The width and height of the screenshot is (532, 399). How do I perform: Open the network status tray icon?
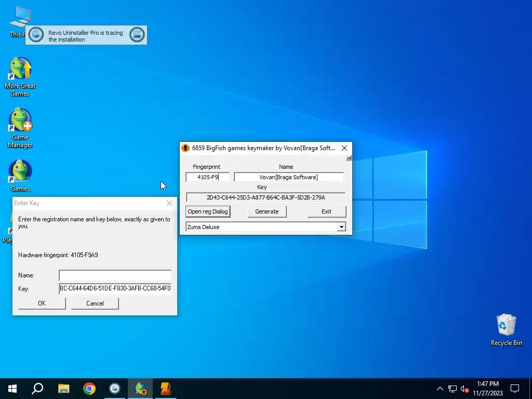click(453, 389)
